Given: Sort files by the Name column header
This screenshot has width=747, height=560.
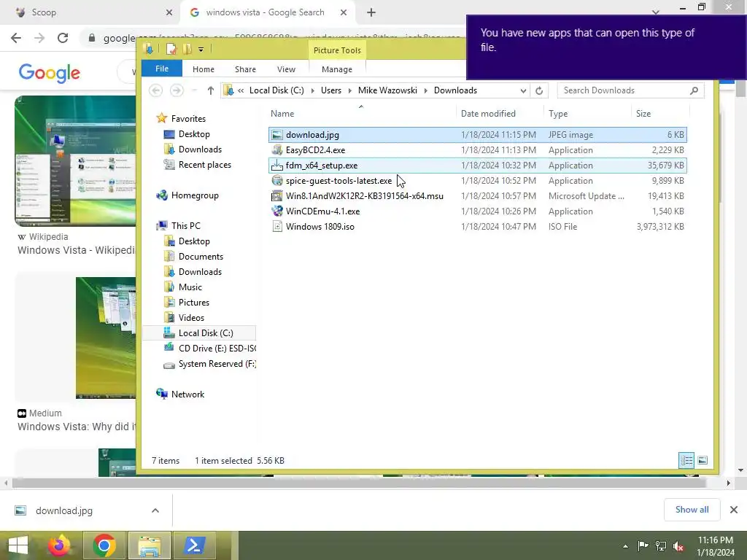Looking at the screenshot, I should 282,113.
